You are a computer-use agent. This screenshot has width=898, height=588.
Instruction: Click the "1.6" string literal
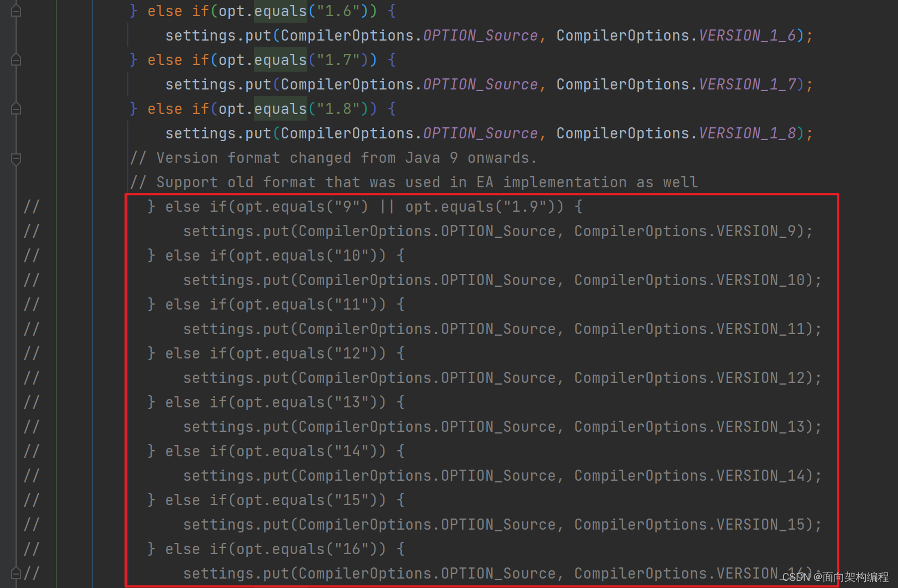coord(338,11)
